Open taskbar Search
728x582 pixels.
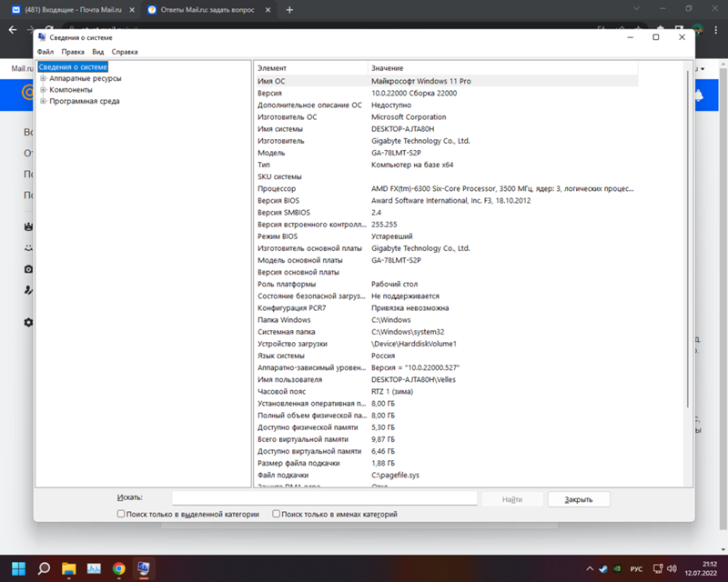tap(44, 568)
